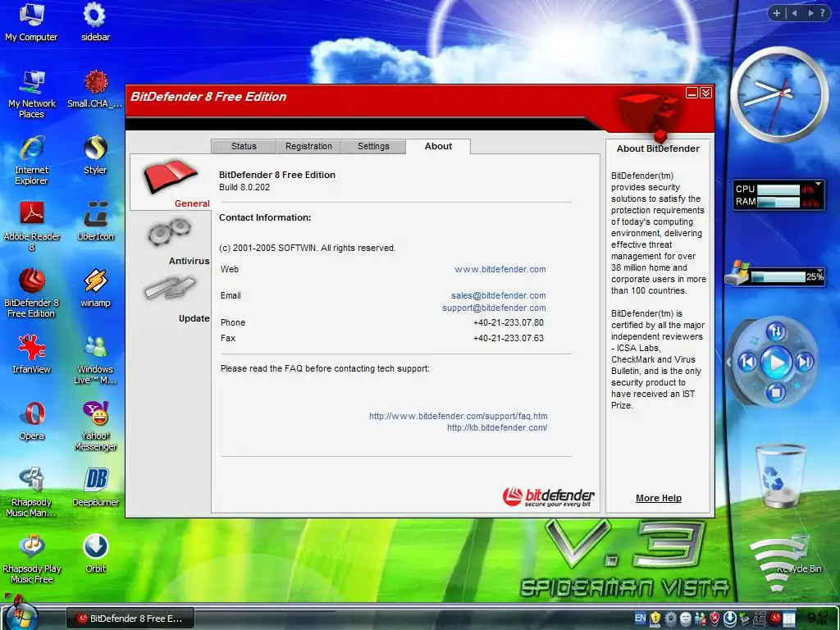840x630 pixels.
Task: Select the Opera desktop icon
Action: point(32,421)
